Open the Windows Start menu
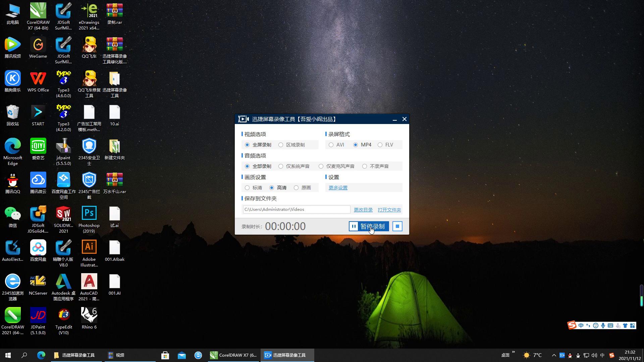The image size is (644, 362). pyautogui.click(x=8, y=355)
